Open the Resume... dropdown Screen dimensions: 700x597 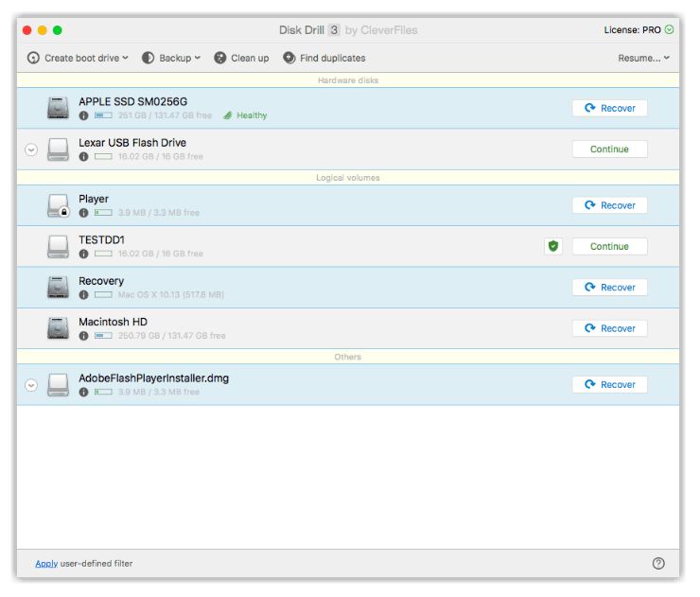click(x=643, y=58)
